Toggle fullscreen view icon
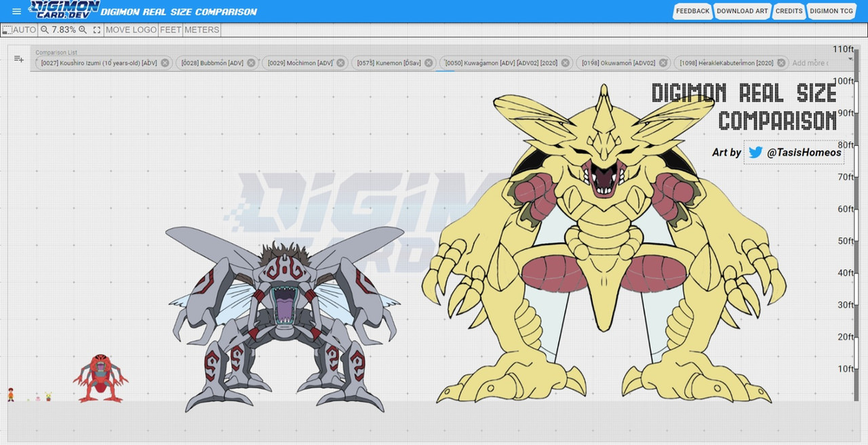The image size is (868, 445). tap(97, 30)
